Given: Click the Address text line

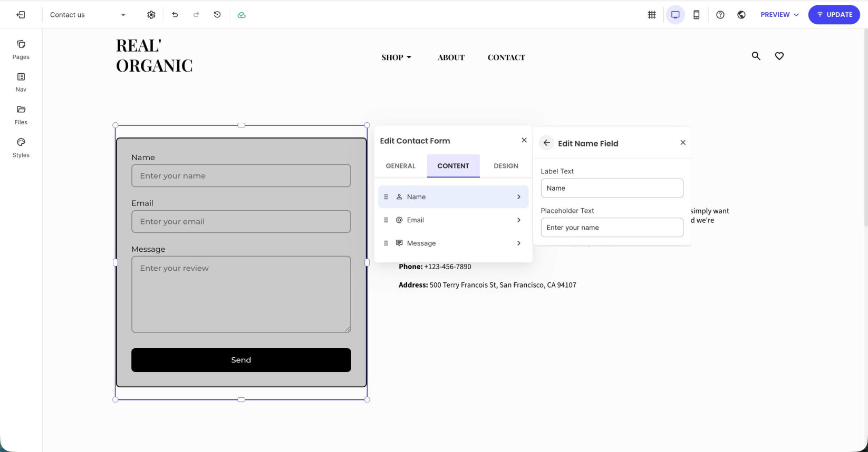Looking at the screenshot, I should point(487,285).
